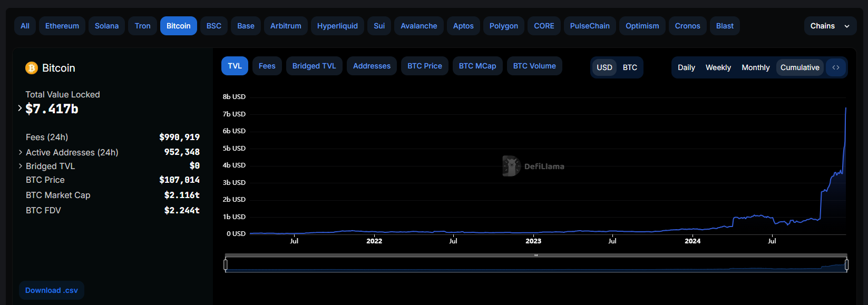The width and height of the screenshot is (868, 305).
Task: Click the $7.417b TVL value
Action: 52,109
